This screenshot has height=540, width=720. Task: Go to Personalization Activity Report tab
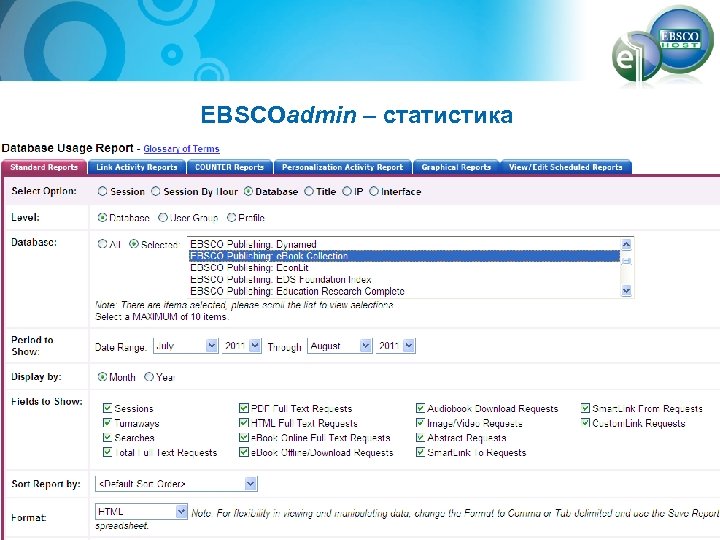tap(343, 167)
